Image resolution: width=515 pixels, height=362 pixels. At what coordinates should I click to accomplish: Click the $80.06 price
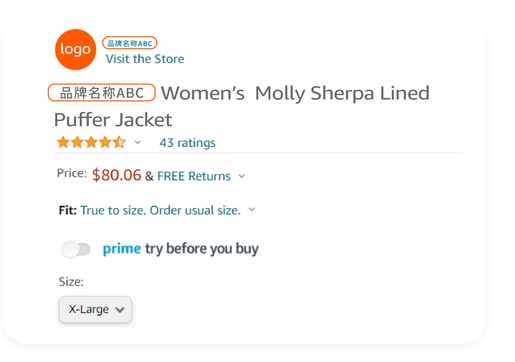click(x=117, y=175)
